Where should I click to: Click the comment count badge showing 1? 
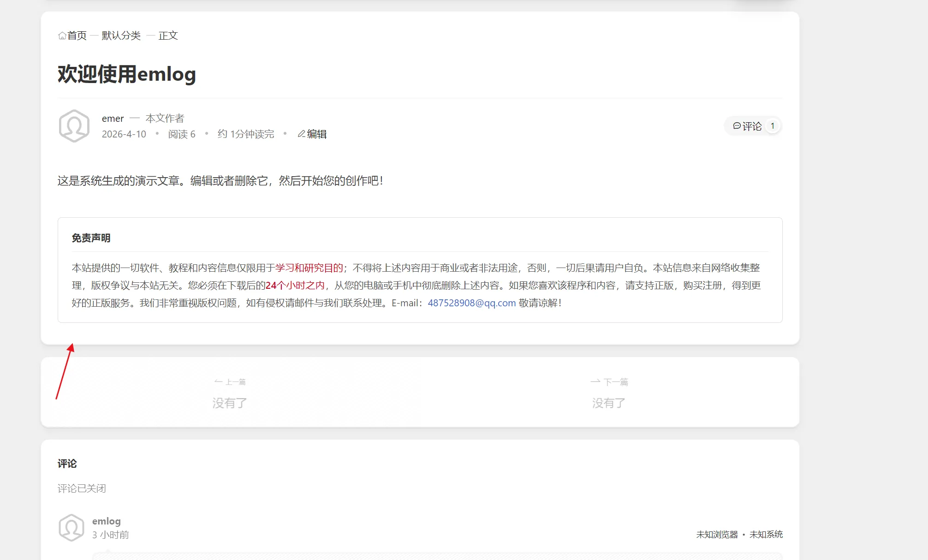(773, 125)
